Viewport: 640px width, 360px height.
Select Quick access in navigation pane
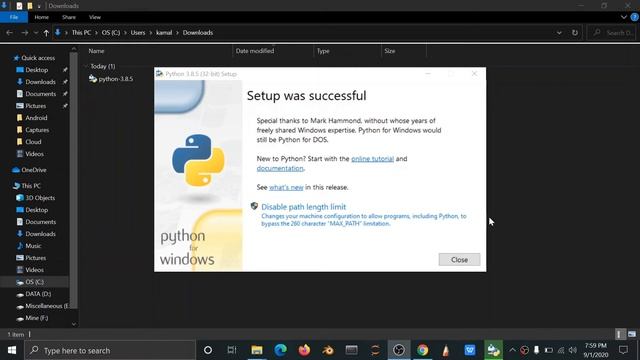38,58
